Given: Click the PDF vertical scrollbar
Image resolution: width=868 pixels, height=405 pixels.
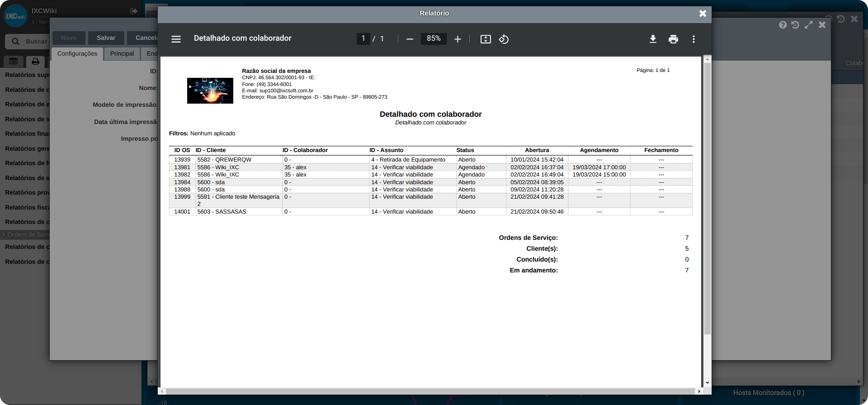Looking at the screenshot, I should point(708,199).
